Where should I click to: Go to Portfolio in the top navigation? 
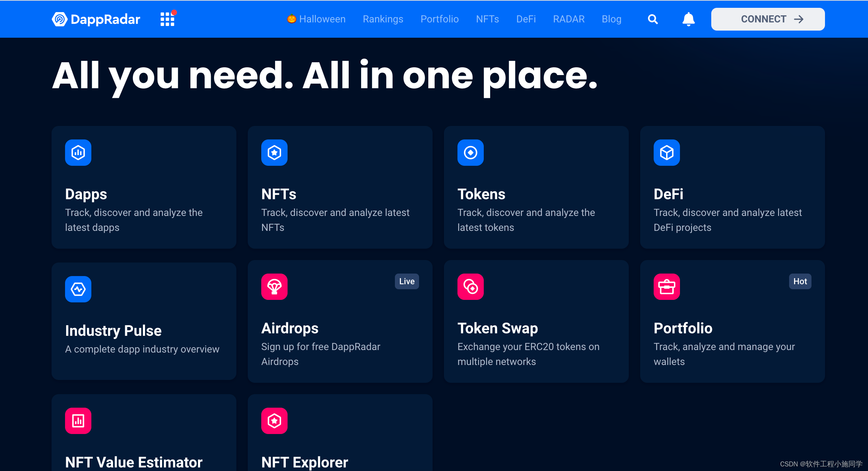440,19
